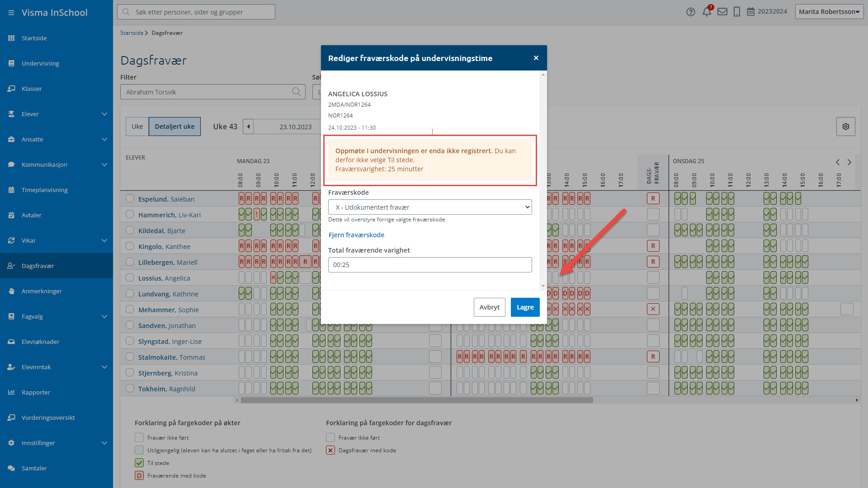
Task: Click the horizontal table scrollbar
Action: pyautogui.click(x=416, y=400)
